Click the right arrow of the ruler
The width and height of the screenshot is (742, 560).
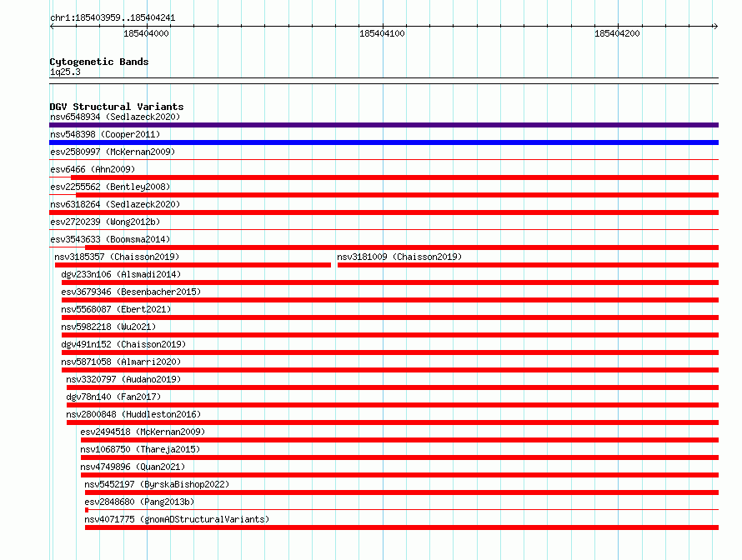[715, 27]
